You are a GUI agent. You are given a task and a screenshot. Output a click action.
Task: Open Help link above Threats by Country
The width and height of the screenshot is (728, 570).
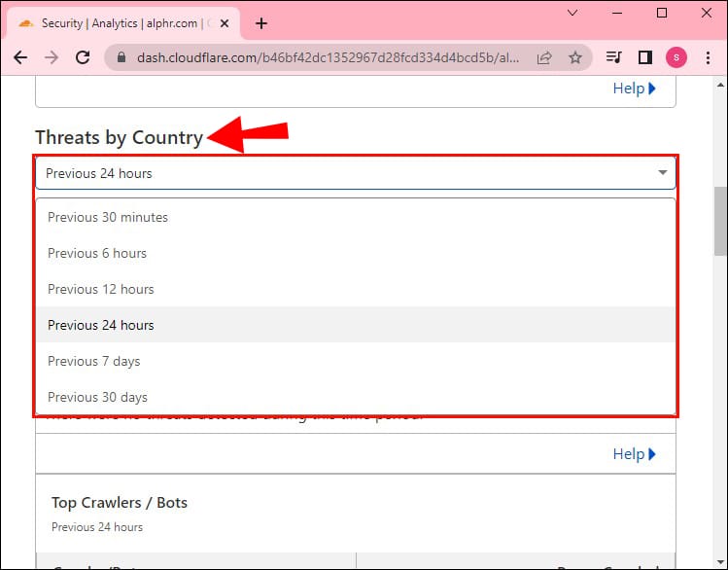pyautogui.click(x=634, y=89)
